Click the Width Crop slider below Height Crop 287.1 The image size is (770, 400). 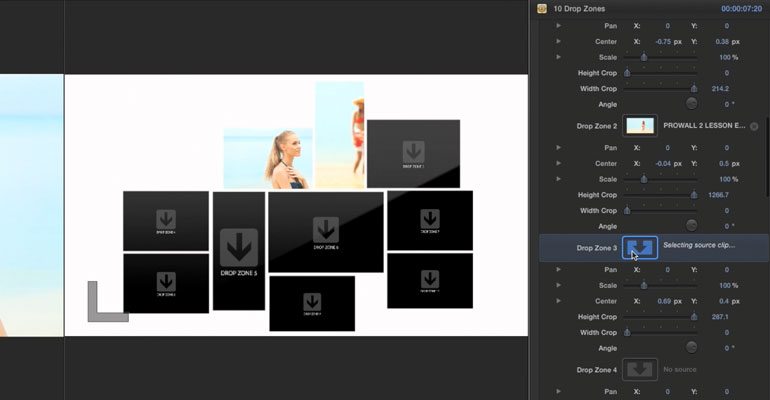(660, 332)
